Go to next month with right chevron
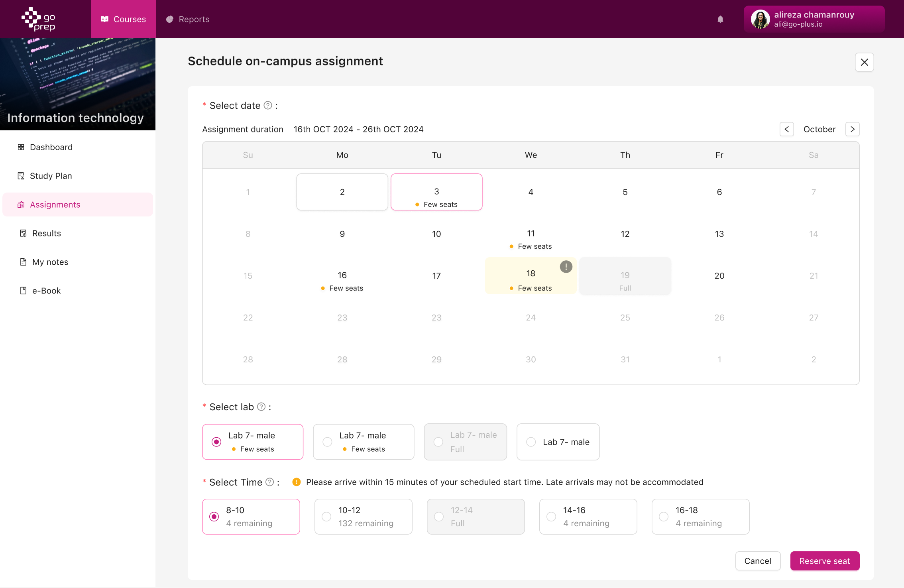The image size is (904, 588). point(852,129)
